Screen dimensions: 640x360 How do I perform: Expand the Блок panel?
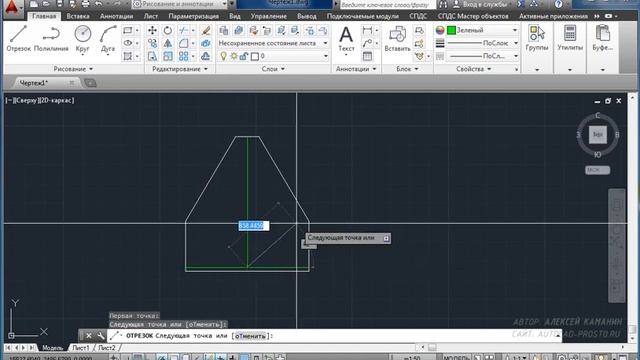point(407,69)
